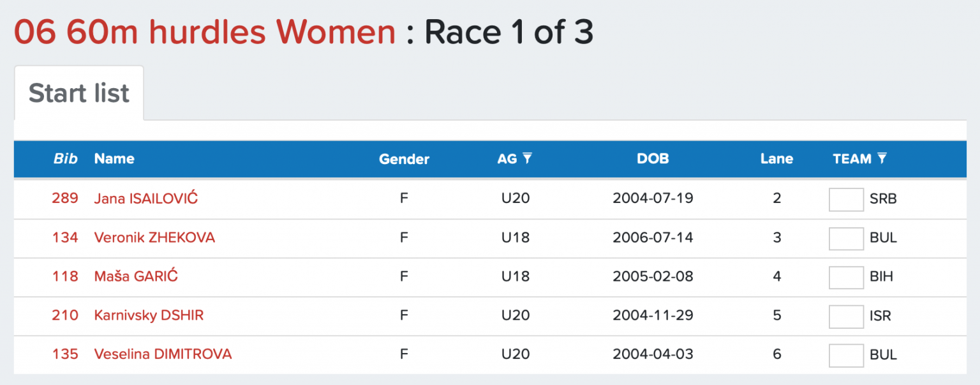This screenshot has height=385, width=980.
Task: Click the flag box for Veselina Dimitrova's team
Action: [x=846, y=355]
